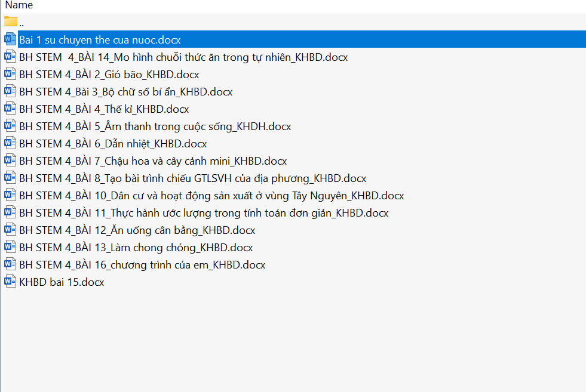
Task: Click Word icon beside BÀI 13 Làm chong chóng
Action: [x=10, y=248]
